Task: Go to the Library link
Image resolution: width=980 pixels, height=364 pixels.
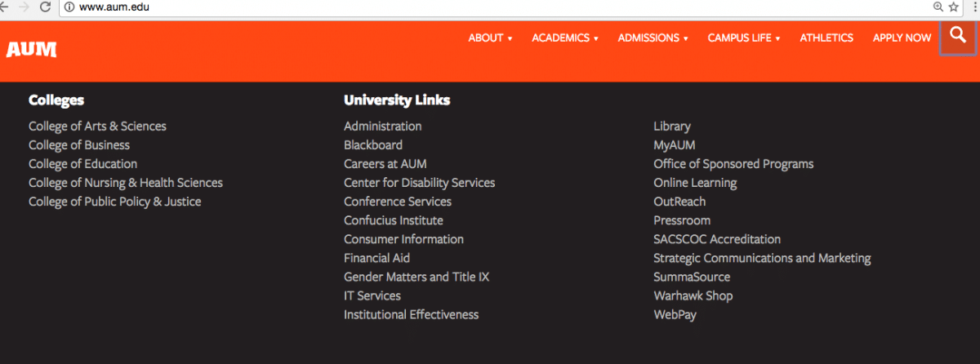Action: point(672,127)
